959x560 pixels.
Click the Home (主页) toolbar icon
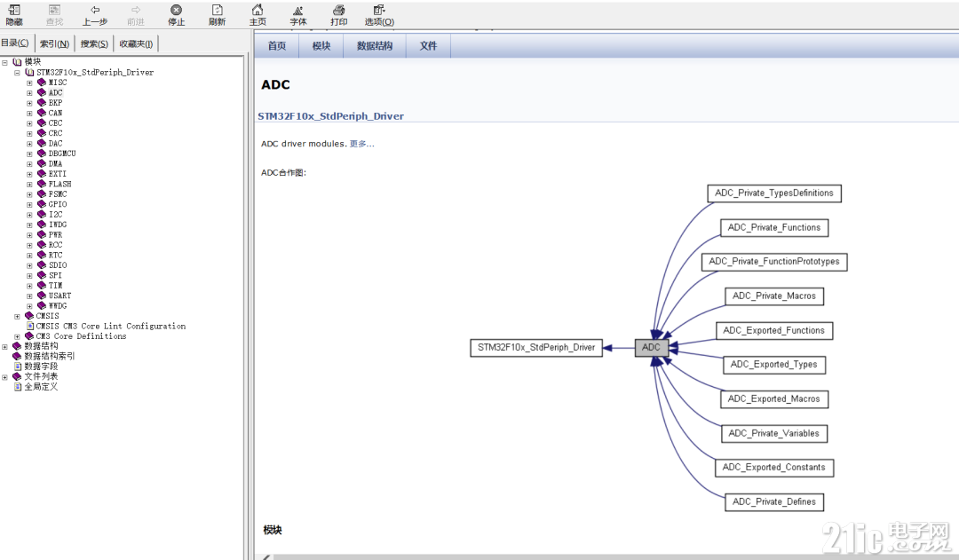(x=258, y=11)
